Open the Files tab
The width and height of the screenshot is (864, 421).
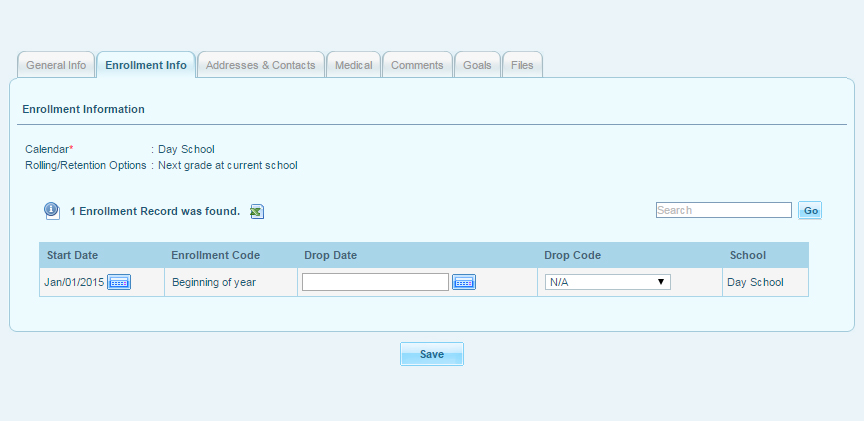click(x=522, y=65)
